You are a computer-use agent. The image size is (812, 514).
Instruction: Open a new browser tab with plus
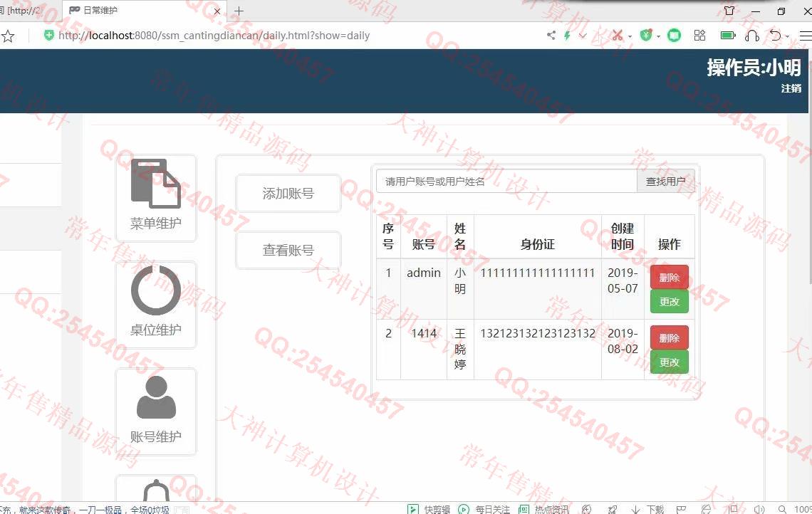[x=239, y=11]
